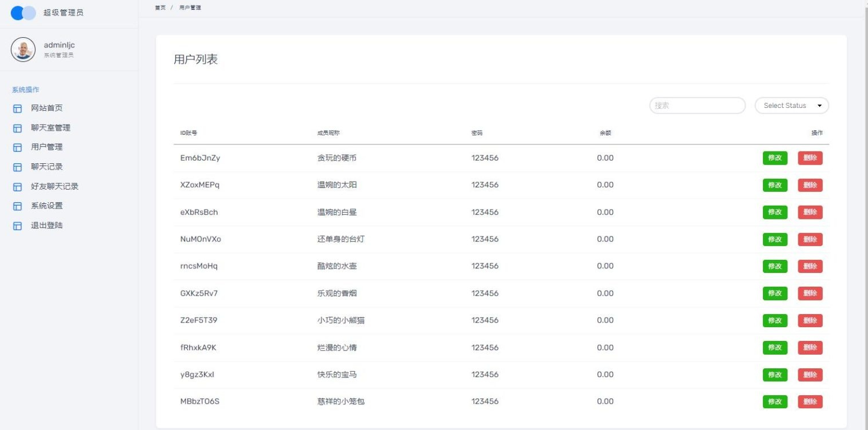Open the 聊天记录 menu item
Viewport: 868px width, 430px height.
tap(47, 167)
